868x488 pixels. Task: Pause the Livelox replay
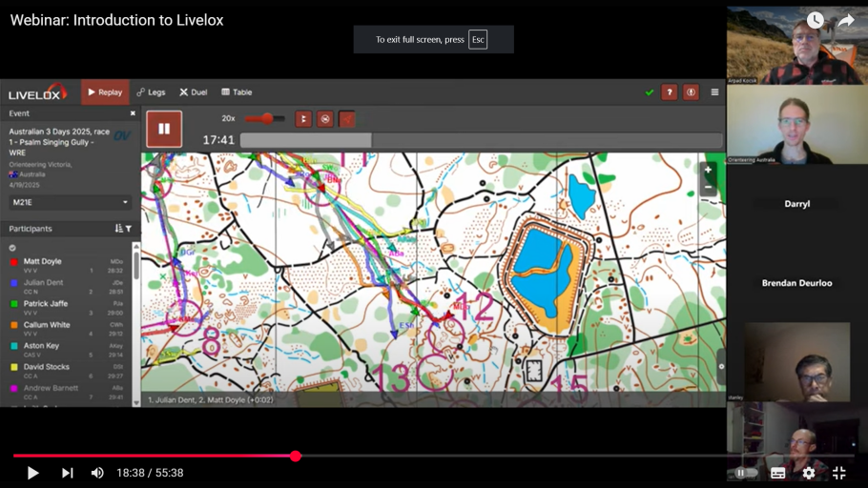(x=164, y=129)
